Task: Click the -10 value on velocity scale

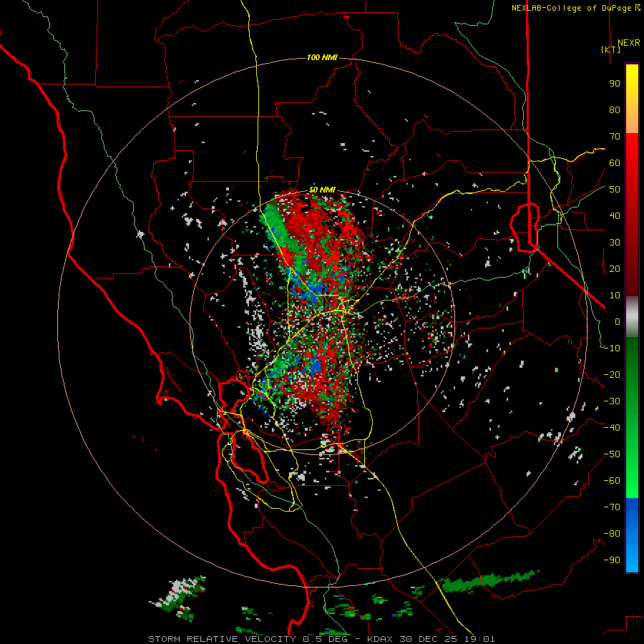Action: [612, 348]
